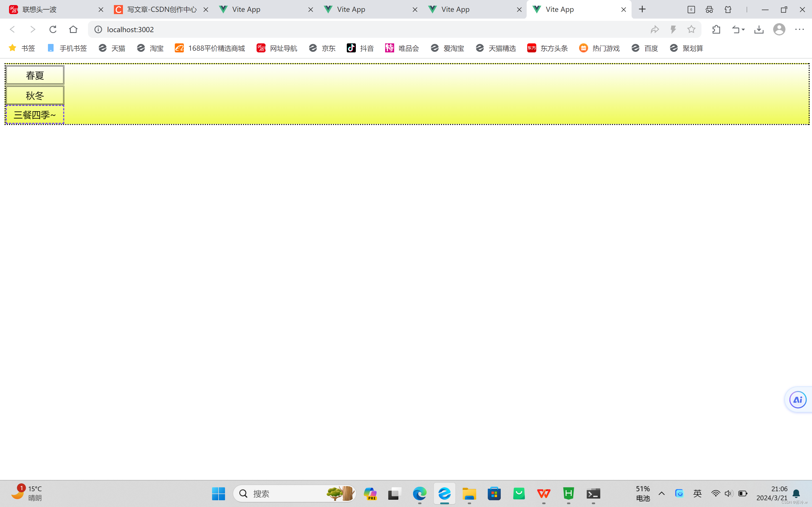
Task: Click the lightning speed-mode icon
Action: [673, 30]
